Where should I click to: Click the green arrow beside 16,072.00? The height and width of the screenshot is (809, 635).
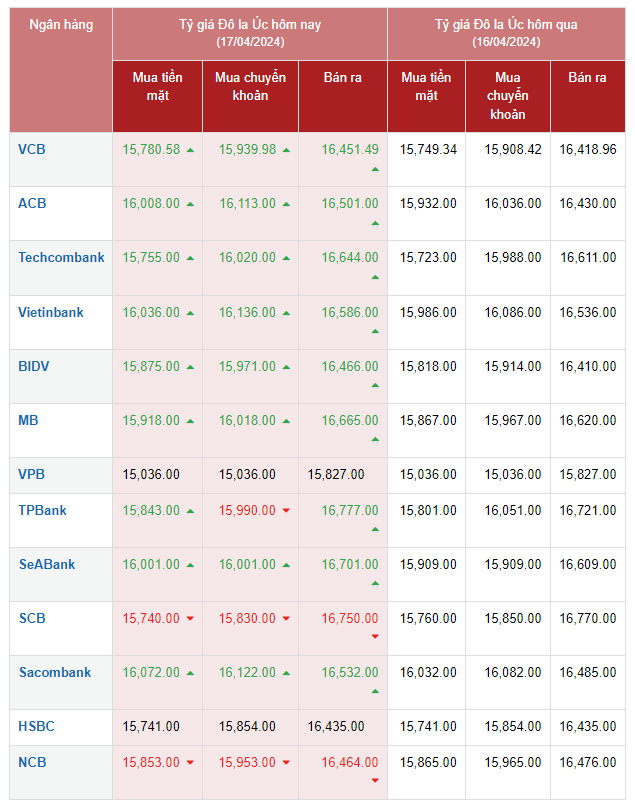coord(190,673)
